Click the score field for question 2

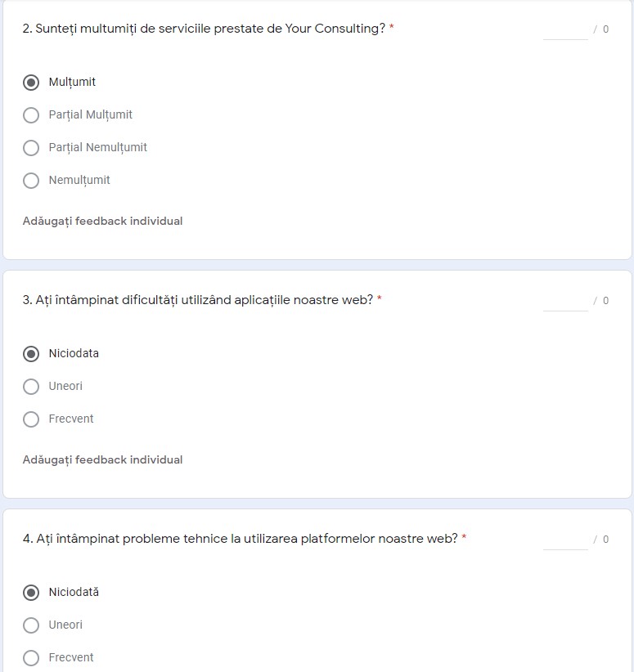pyautogui.click(x=565, y=29)
